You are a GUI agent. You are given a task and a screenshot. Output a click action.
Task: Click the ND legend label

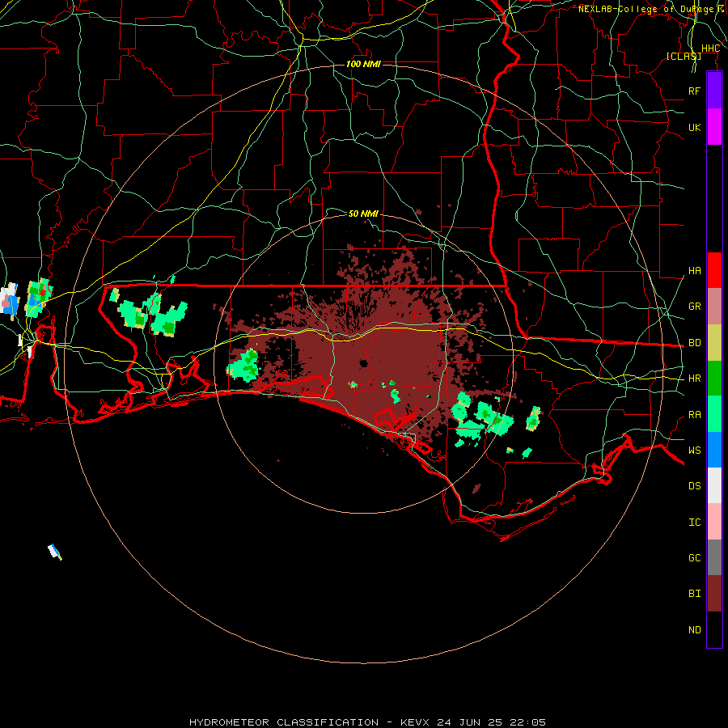(694, 629)
